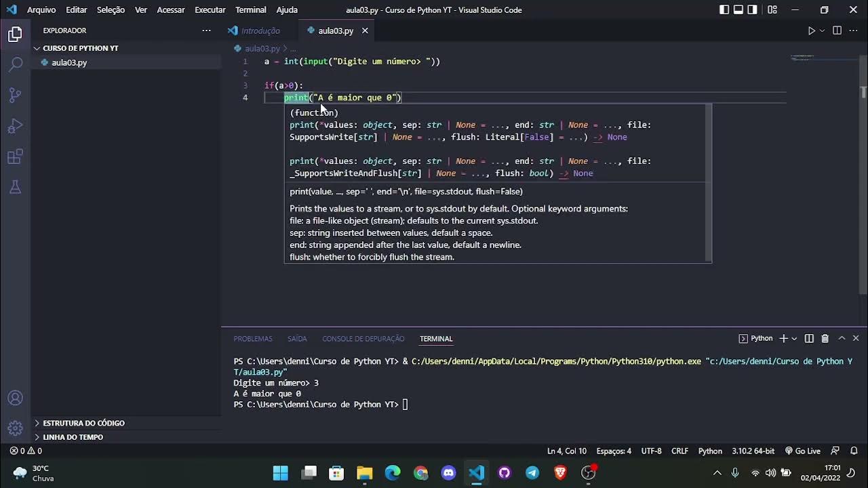This screenshot has width=868, height=488.
Task: Click aula03.py in the breadcrumb
Action: 262,49
